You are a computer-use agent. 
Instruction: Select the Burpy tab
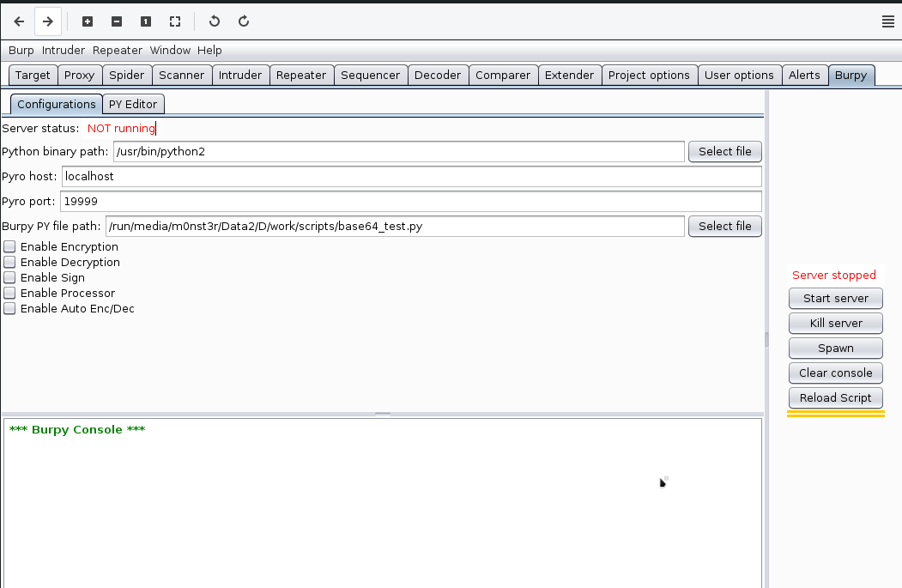pyautogui.click(x=851, y=76)
